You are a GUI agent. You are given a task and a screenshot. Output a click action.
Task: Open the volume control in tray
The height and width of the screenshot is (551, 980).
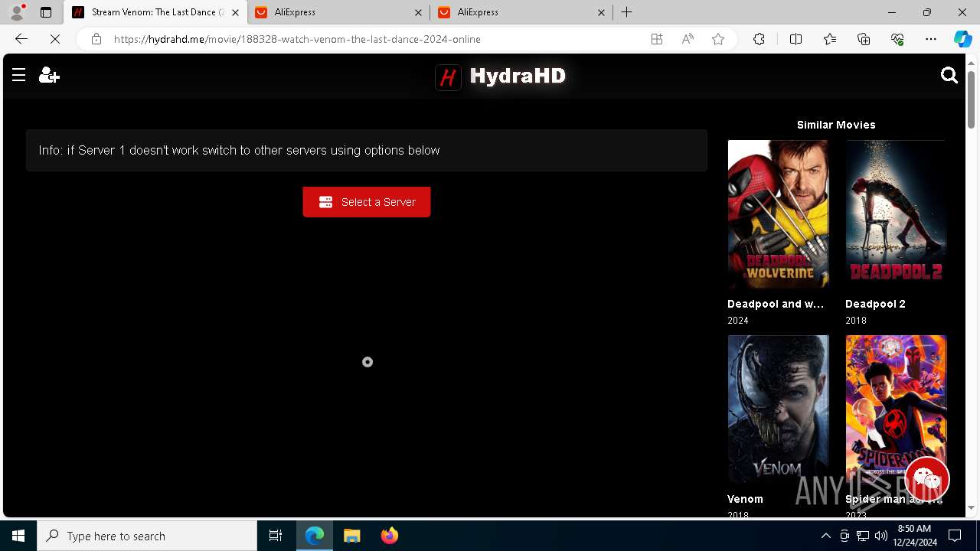coord(880,536)
